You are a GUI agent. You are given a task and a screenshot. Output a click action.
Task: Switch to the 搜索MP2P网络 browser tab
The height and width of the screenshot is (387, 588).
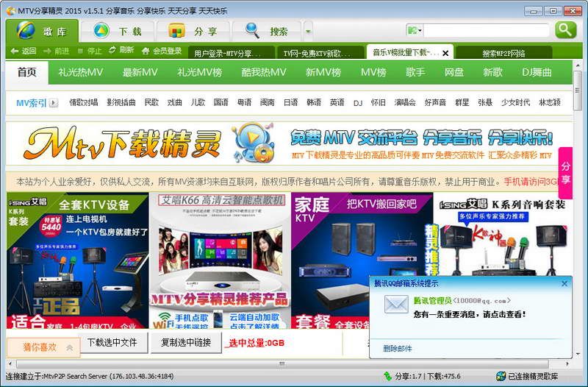point(503,53)
